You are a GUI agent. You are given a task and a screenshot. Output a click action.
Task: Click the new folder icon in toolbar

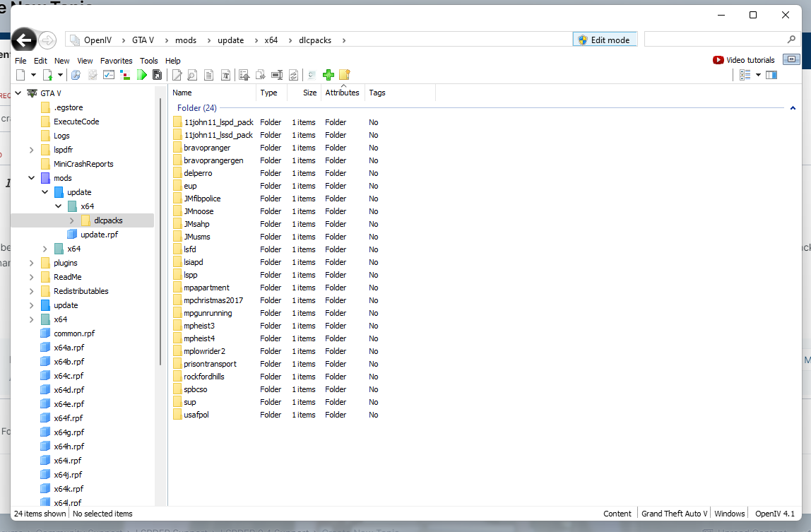pyautogui.click(x=345, y=75)
